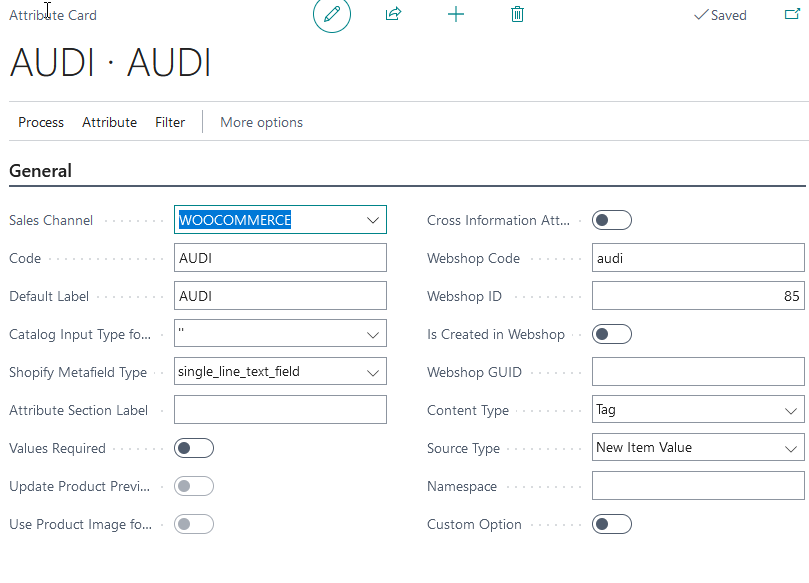Viewport: 809px width, 583px height.
Task: Click the Default Label field
Action: [280, 296]
